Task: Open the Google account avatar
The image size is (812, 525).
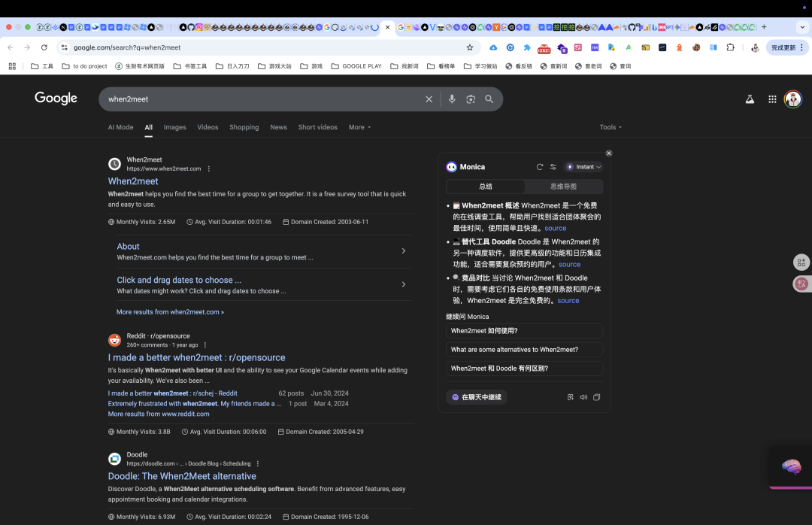Action: [793, 99]
